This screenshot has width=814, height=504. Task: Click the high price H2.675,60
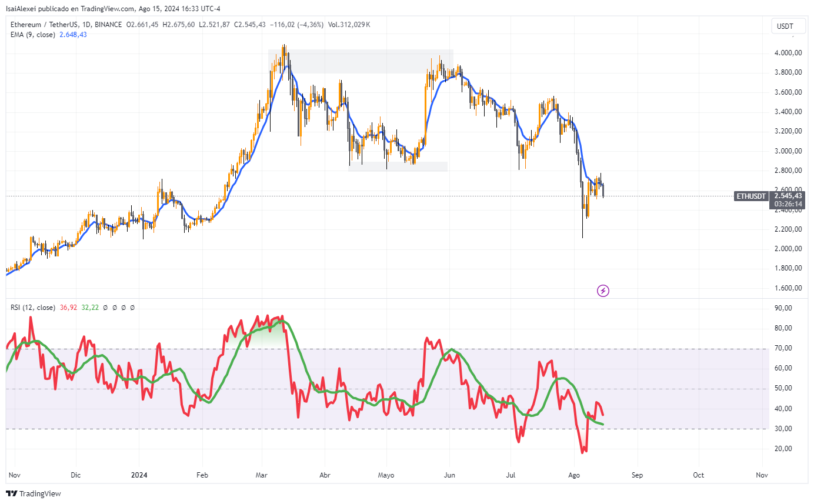click(x=179, y=24)
